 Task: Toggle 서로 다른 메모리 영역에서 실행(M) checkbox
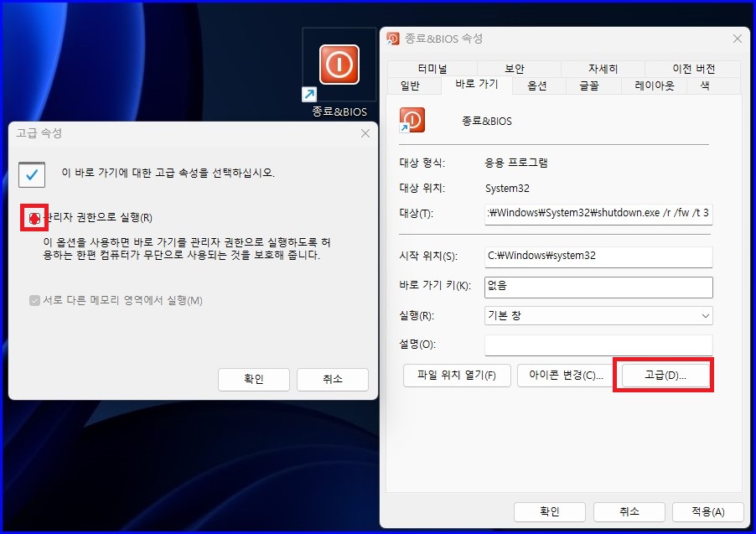[x=34, y=300]
